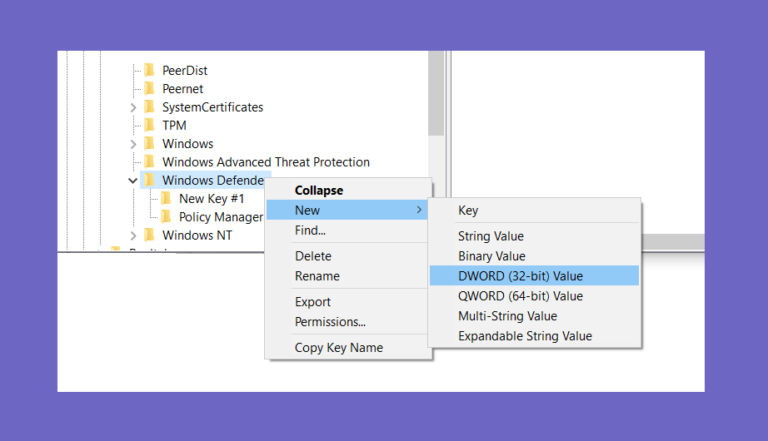Screen dimensions: 768x441
Task: Create a new DWORD (32-bit) Value
Action: pos(534,276)
